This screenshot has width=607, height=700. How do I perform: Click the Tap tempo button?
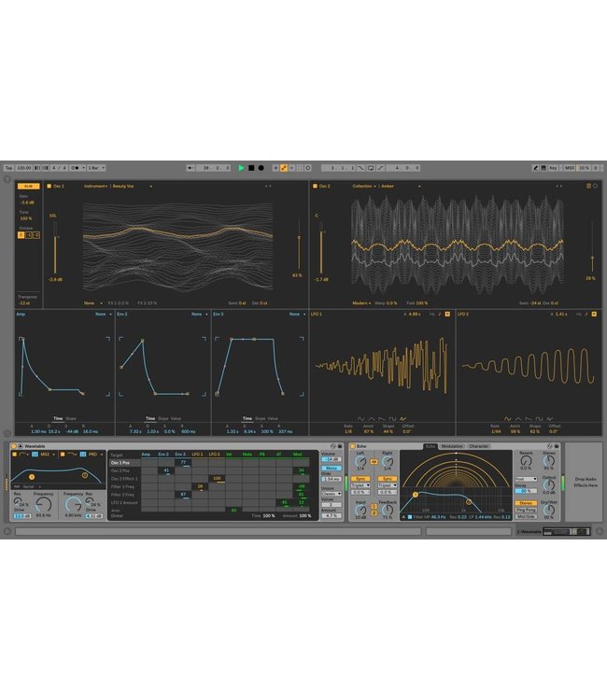click(x=9, y=168)
